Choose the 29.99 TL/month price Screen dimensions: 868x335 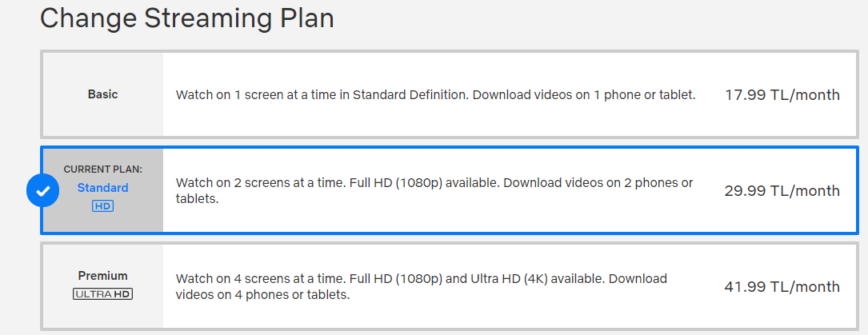pyautogui.click(x=782, y=191)
